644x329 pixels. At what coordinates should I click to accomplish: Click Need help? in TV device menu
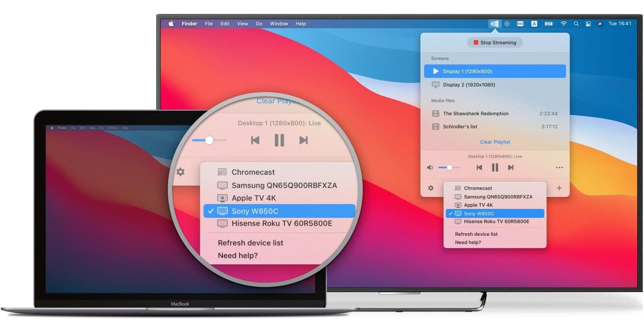point(468,242)
